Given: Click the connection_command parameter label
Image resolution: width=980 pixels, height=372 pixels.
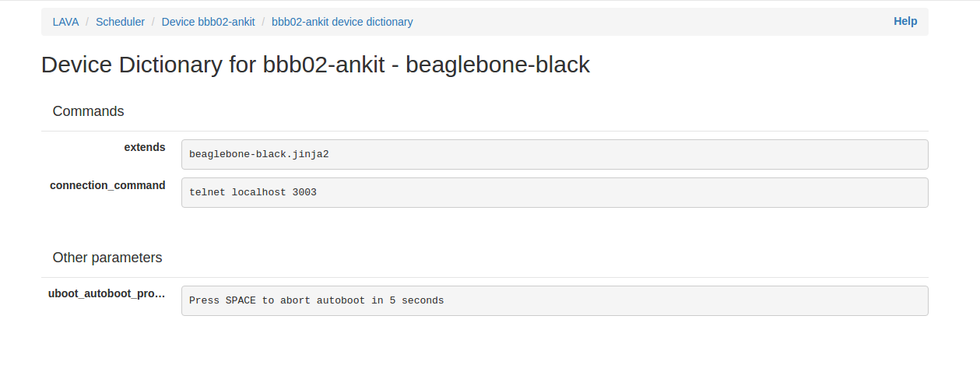Looking at the screenshot, I should click(x=107, y=185).
